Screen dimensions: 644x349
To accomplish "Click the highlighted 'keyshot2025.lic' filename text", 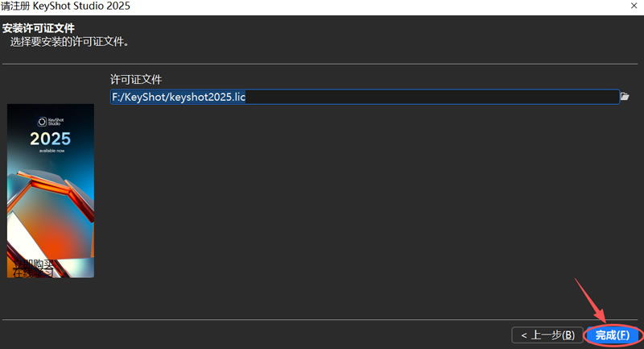I will [x=210, y=97].
